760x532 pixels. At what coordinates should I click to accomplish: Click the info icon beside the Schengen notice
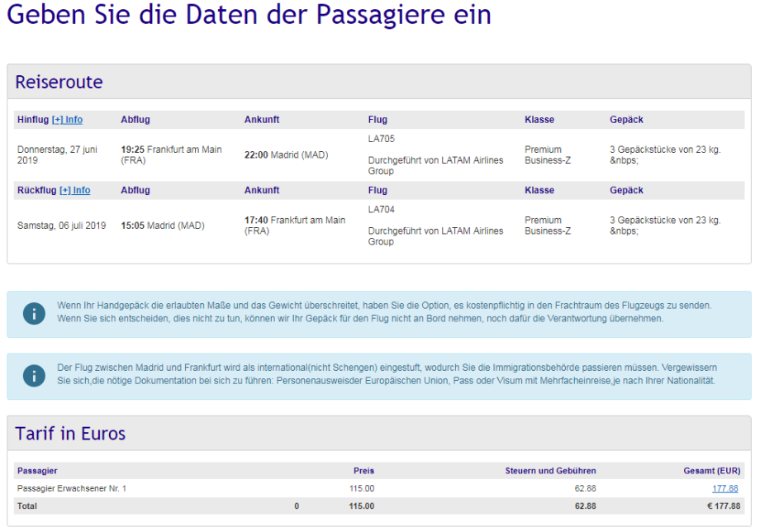click(x=34, y=376)
